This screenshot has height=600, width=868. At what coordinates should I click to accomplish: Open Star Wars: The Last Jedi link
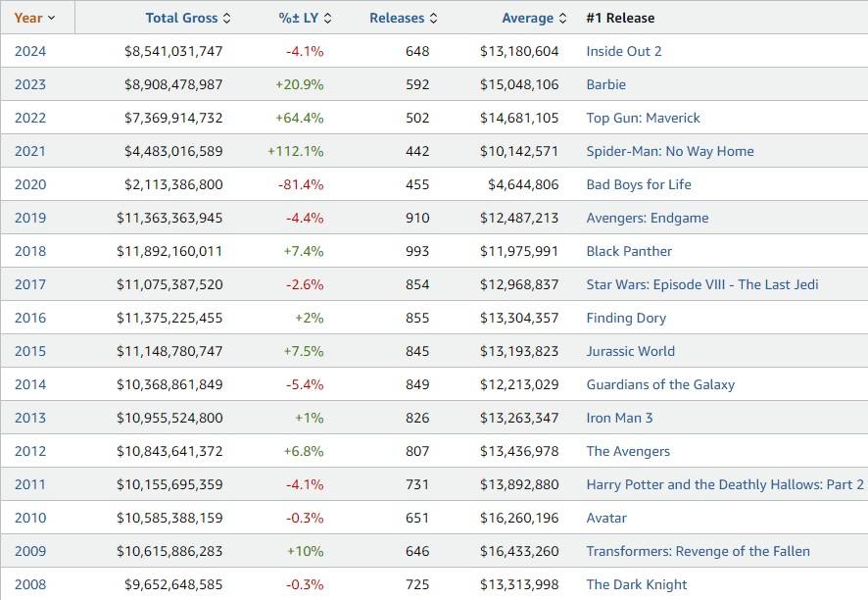(701, 284)
